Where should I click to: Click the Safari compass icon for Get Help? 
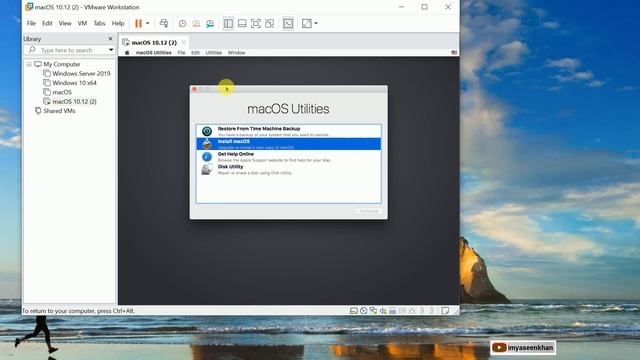coord(207,157)
